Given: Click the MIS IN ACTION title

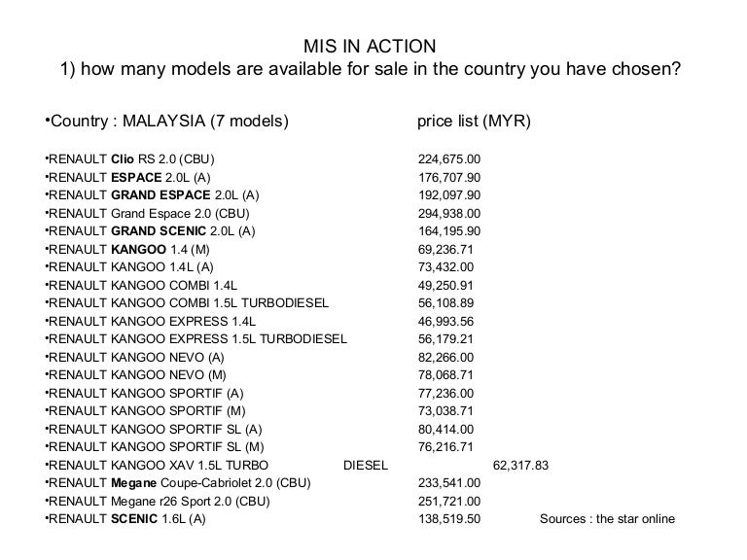Looking at the screenshot, I should tap(370, 47).
